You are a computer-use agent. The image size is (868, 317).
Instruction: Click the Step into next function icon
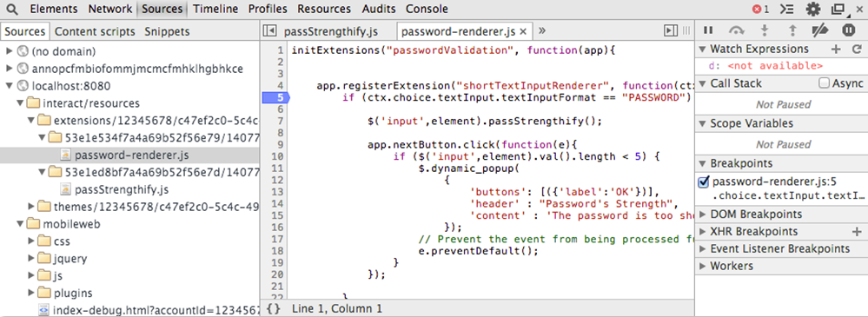pyautogui.click(x=765, y=30)
